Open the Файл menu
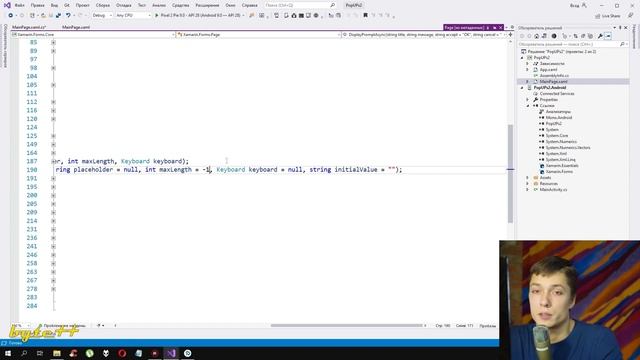The image size is (640, 360). pyautogui.click(x=20, y=5)
